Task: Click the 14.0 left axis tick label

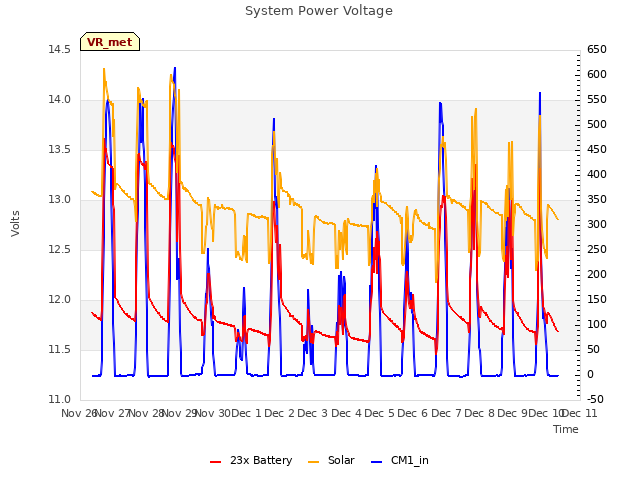Action: pos(60,100)
